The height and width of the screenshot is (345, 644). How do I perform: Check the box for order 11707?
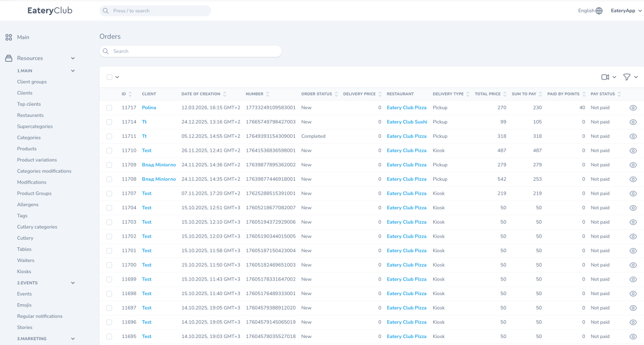[x=109, y=194]
